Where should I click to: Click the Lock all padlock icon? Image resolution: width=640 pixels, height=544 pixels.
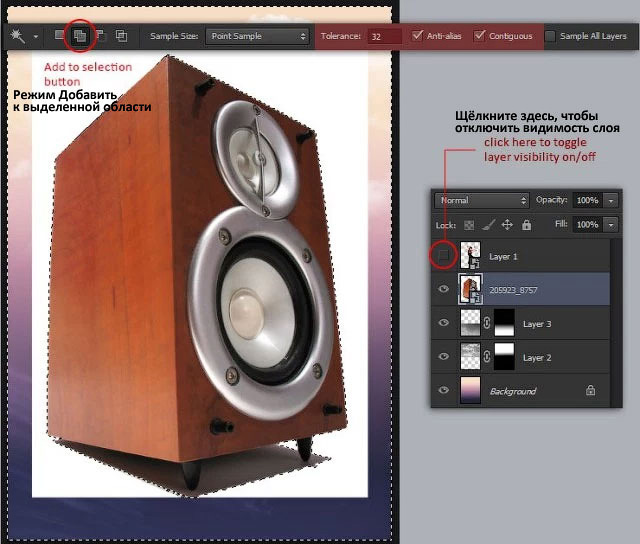tap(527, 224)
